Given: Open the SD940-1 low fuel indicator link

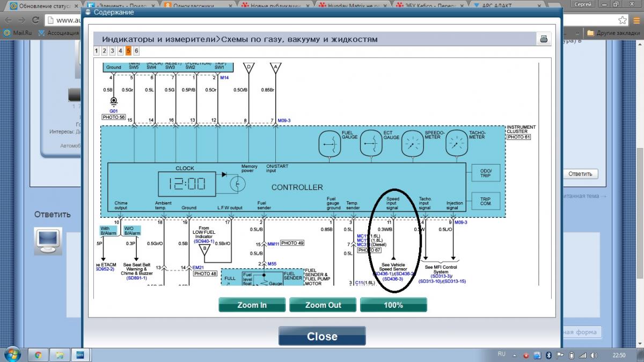Looking at the screenshot, I should (x=203, y=241).
